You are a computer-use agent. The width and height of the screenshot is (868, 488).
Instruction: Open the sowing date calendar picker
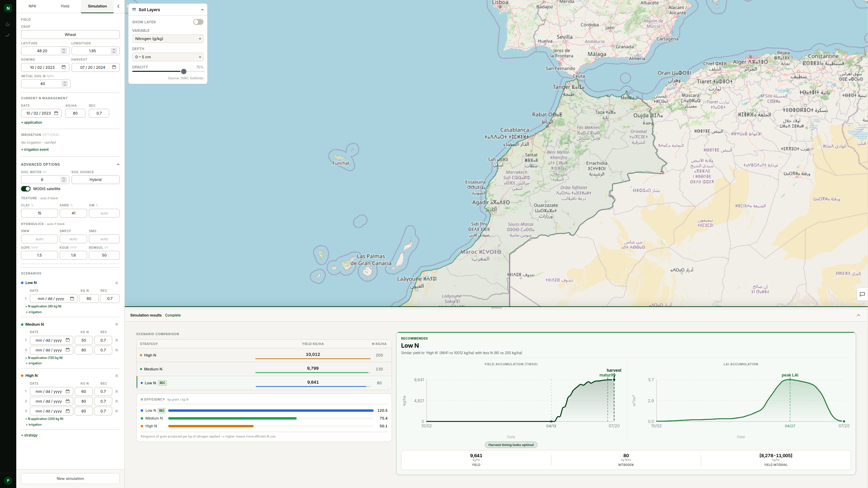pyautogui.click(x=63, y=67)
